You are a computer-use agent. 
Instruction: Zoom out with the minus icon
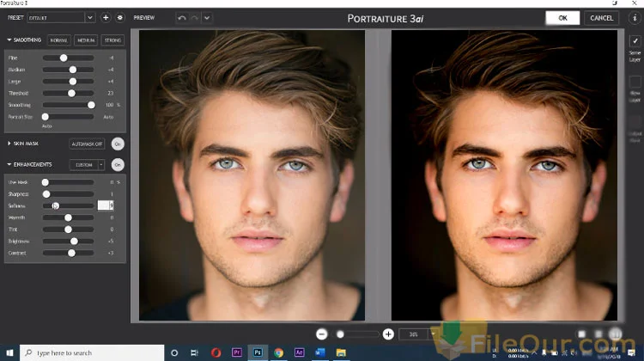coord(322,334)
